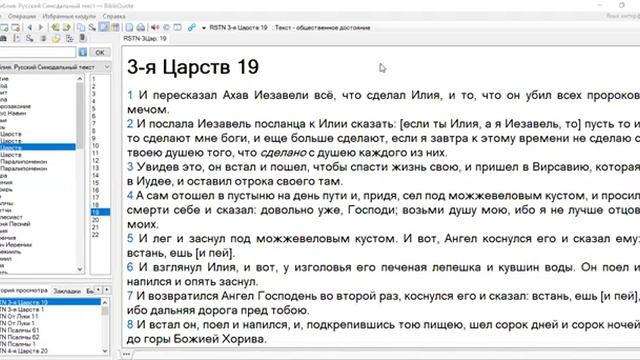Open history entry Псалмы 62
This screenshot has width=640, height=360.
(20, 337)
